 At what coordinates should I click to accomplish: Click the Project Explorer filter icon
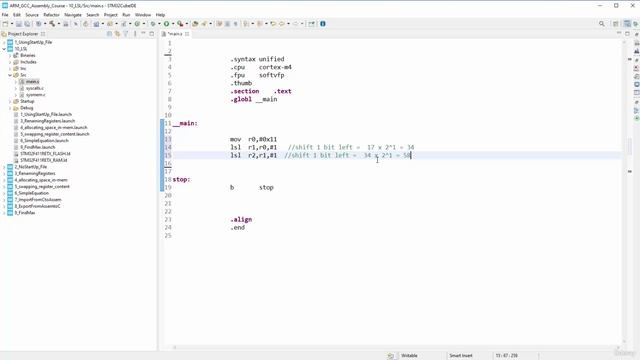[126, 34]
